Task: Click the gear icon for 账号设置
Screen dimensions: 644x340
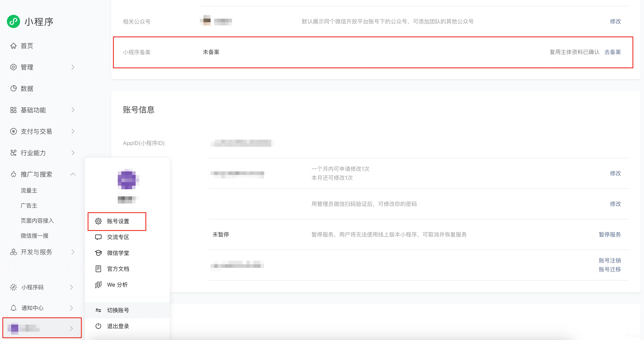Action: point(98,221)
